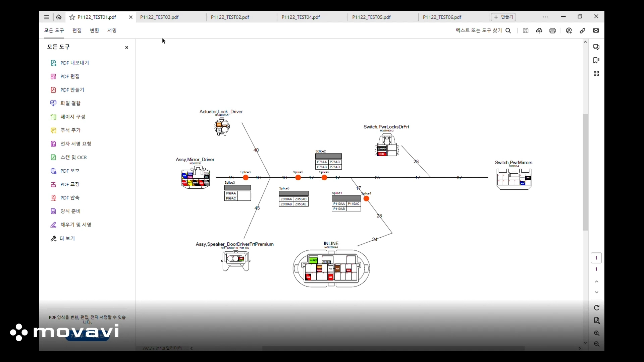Viewport: 644px width, 362px height.
Task: Click the 만들기 create button
Action: pos(503,17)
